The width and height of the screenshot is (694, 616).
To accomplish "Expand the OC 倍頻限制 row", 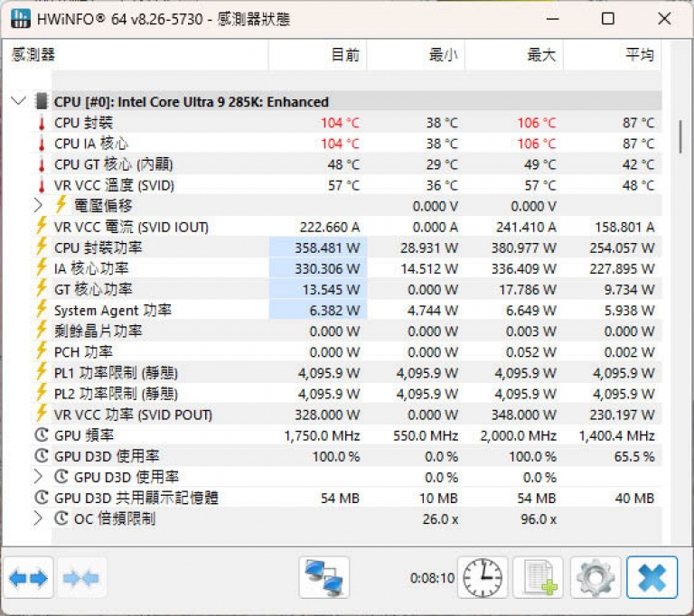I will 38,518.
